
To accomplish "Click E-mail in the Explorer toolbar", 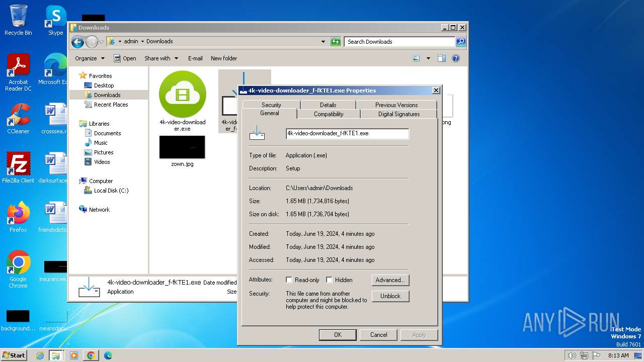I will [x=195, y=58].
